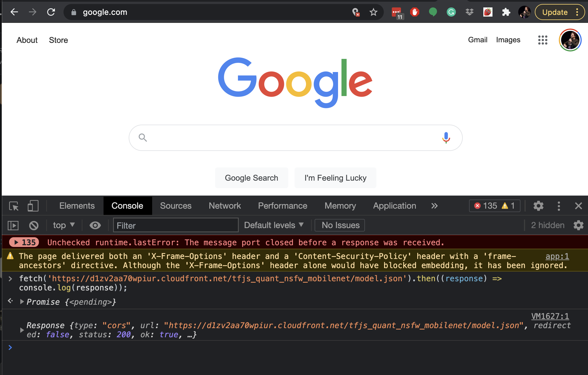Expand the pending Promise object

point(21,302)
